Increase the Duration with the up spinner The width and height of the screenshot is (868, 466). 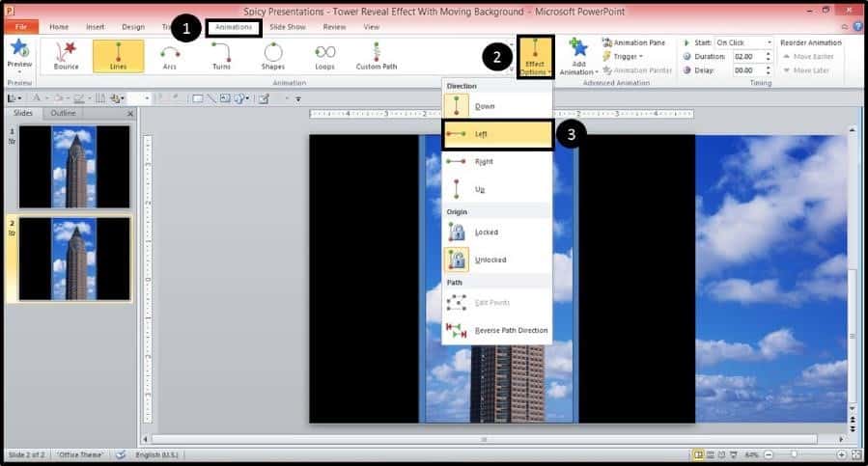pos(769,54)
